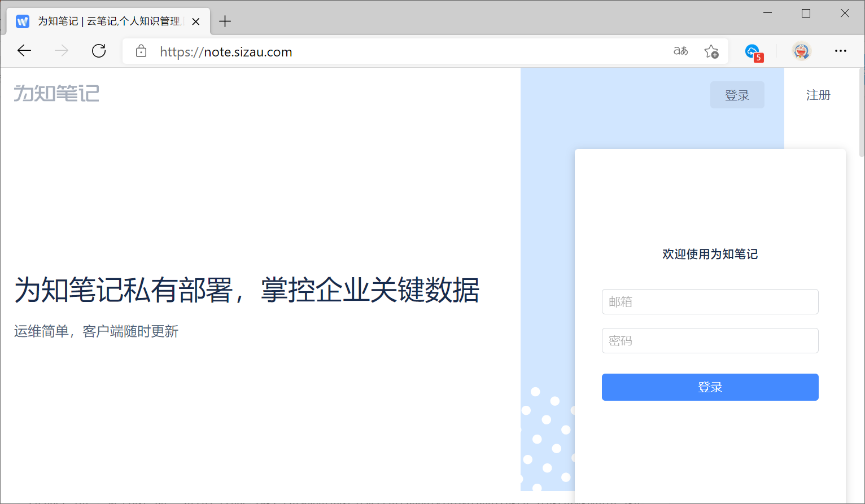Click the back navigation arrow

[24, 51]
